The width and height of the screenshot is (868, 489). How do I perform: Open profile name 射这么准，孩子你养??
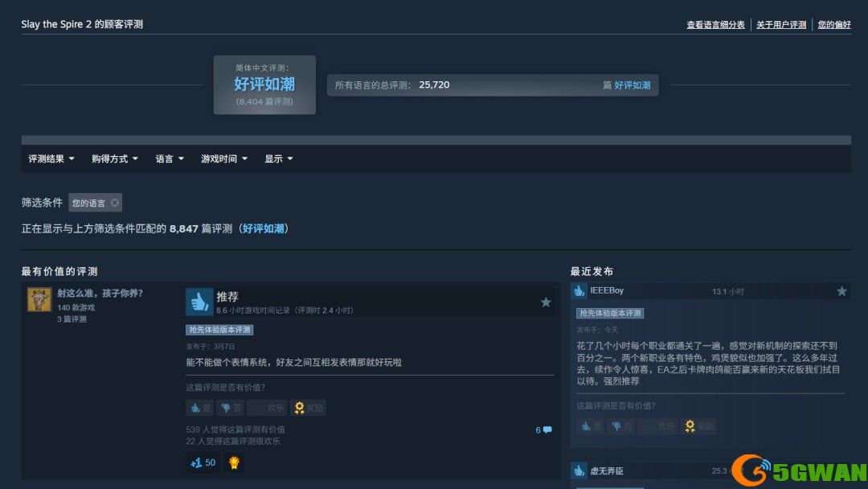(100, 293)
